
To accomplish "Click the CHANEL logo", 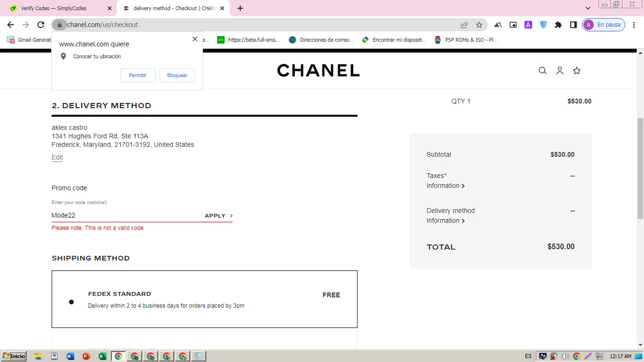I will [x=318, y=70].
